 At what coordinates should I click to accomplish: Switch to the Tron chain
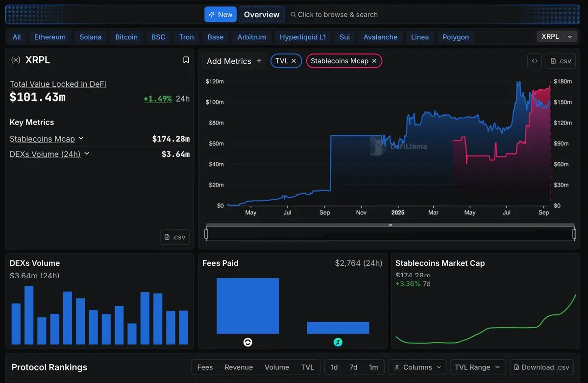(x=187, y=37)
